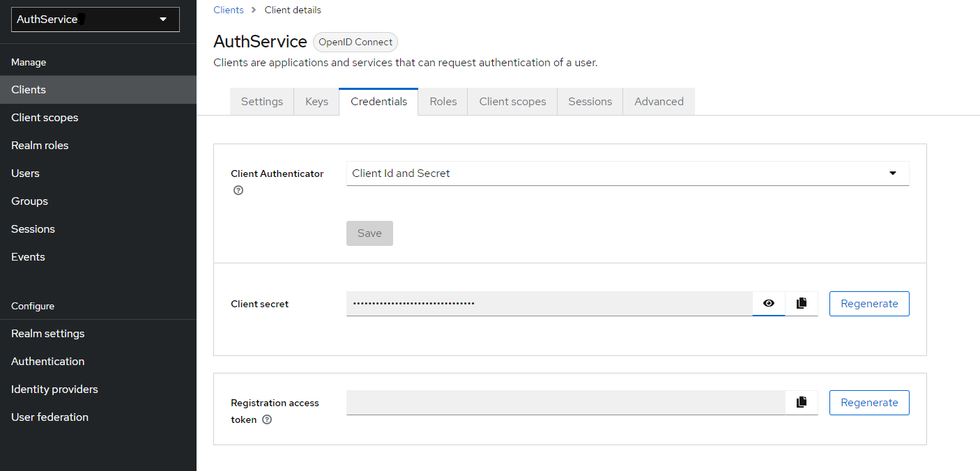The image size is (980, 471).
Task: Open the AuthService realm selector dropdown
Action: [x=95, y=20]
